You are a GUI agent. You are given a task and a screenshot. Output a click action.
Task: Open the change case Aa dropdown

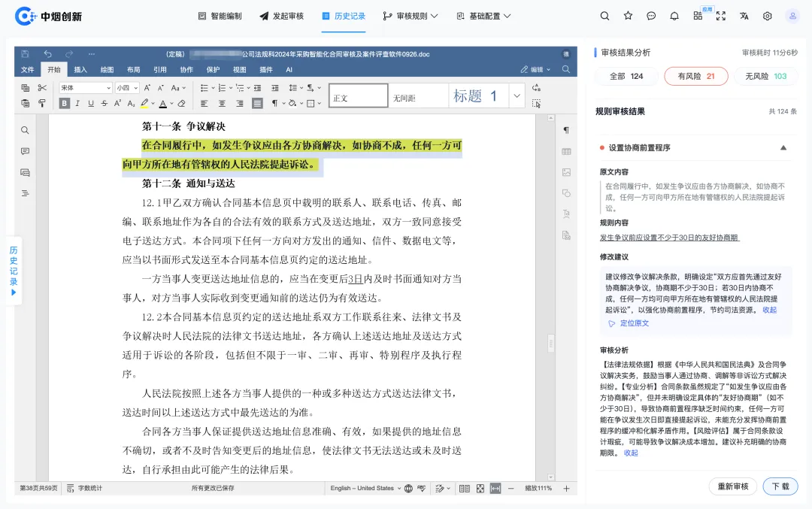(x=178, y=88)
